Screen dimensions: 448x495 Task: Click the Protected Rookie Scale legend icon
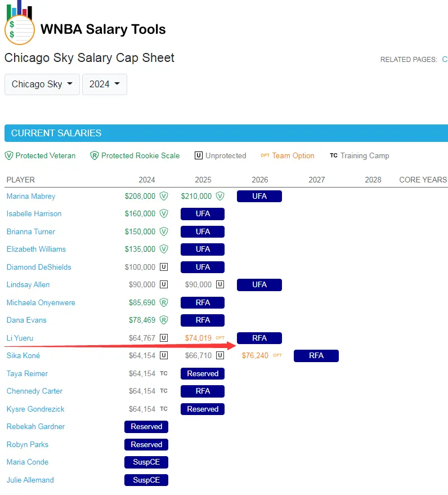coord(95,155)
